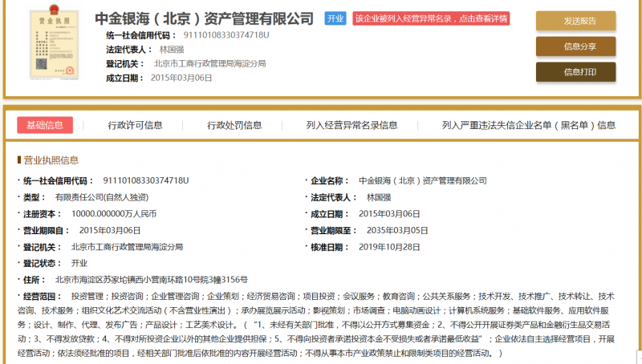Click the 营业期限自 date value
This screenshot has height=364, width=642.
point(110,231)
